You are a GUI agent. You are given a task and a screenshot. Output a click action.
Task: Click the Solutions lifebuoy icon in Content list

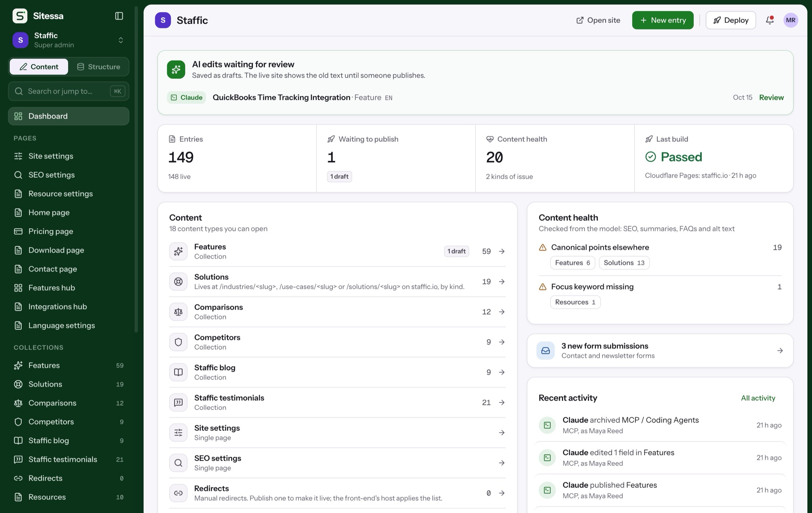coord(178,281)
